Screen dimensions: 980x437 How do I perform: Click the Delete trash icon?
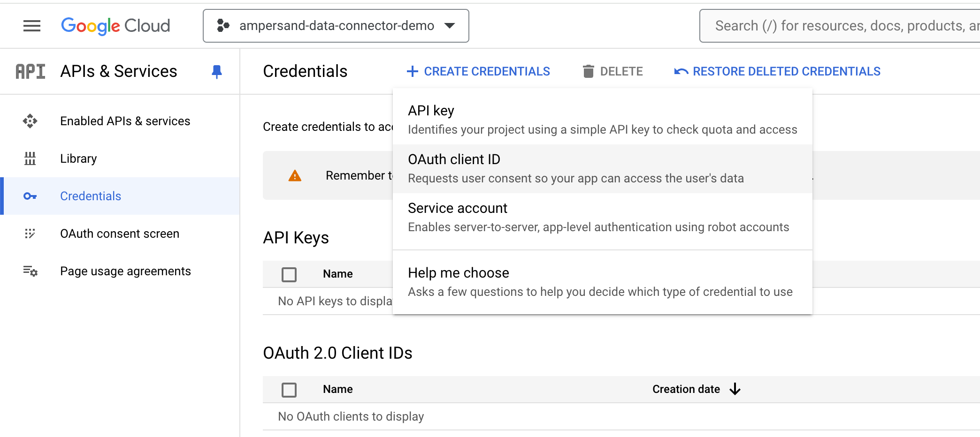pos(588,71)
